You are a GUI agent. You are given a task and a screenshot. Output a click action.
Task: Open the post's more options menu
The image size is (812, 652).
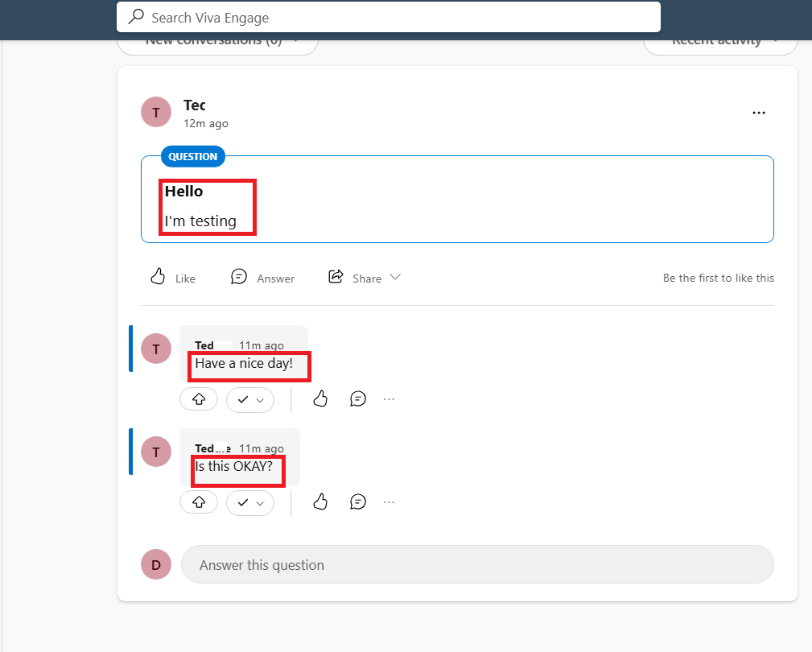pyautogui.click(x=759, y=113)
